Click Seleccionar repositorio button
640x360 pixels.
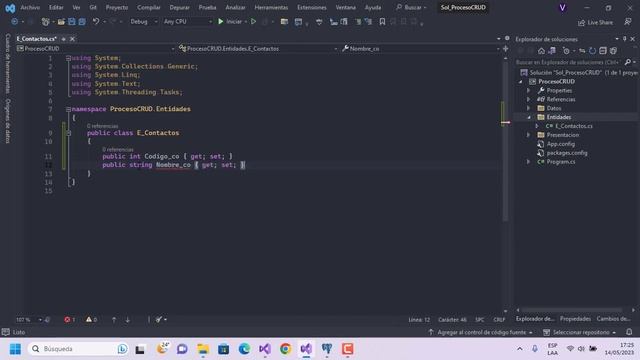pyautogui.click(x=580, y=332)
